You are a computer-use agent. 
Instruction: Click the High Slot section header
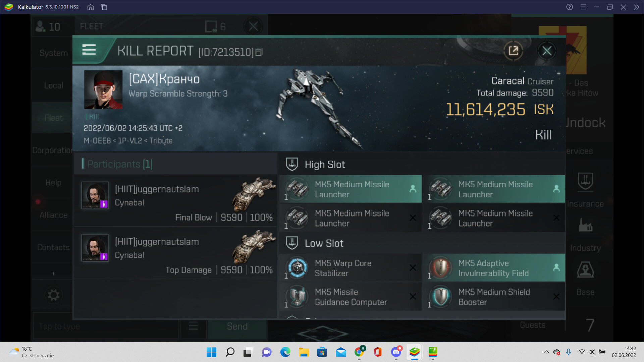click(x=325, y=165)
